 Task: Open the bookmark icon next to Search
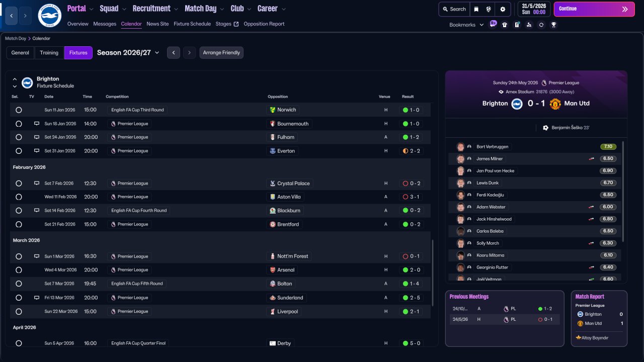pos(476,9)
